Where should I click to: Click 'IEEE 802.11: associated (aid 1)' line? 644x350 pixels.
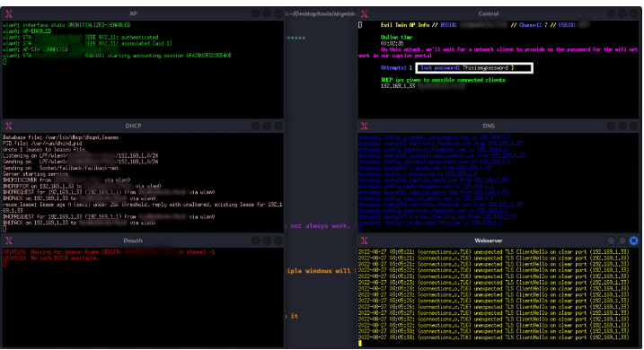pos(87,43)
